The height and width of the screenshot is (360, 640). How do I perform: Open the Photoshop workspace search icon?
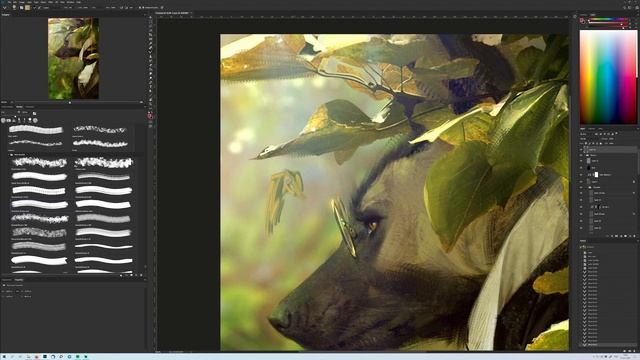(x=624, y=7)
